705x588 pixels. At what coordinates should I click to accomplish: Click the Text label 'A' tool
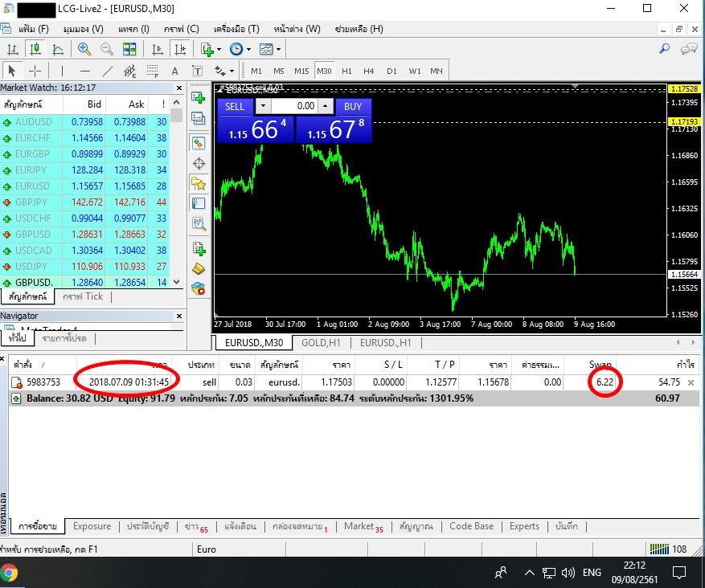pos(174,71)
